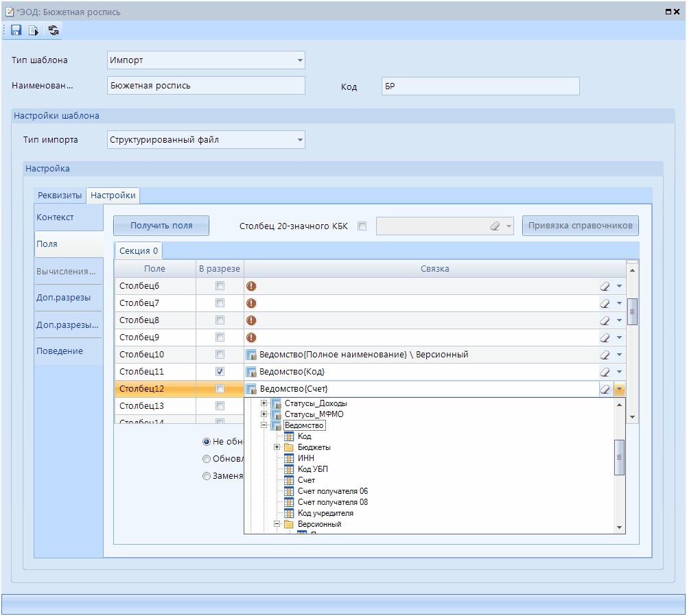Click the warning icon in Столбец6 row
Image resolution: width=687 pixels, height=616 pixels.
coord(251,286)
